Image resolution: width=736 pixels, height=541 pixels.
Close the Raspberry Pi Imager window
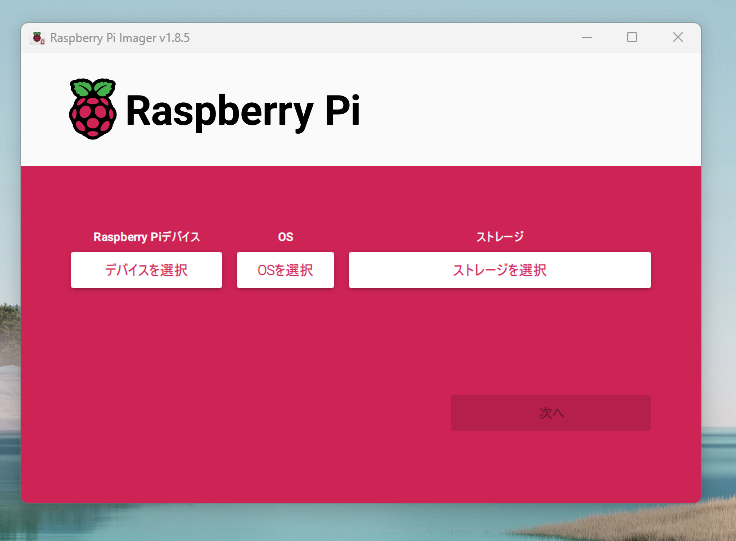point(677,38)
